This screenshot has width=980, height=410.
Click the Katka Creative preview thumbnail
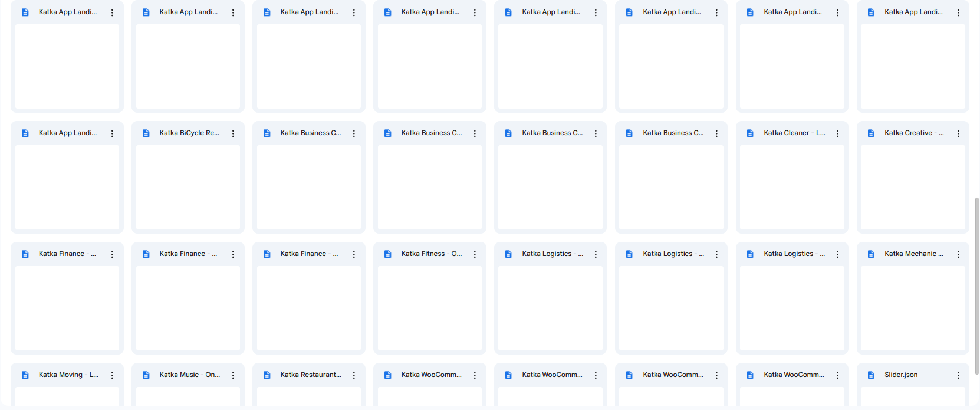[x=913, y=188]
